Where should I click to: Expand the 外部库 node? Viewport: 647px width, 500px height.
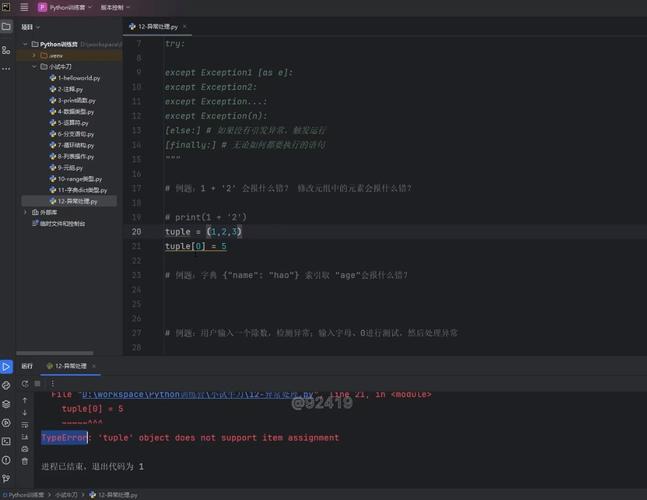26,212
